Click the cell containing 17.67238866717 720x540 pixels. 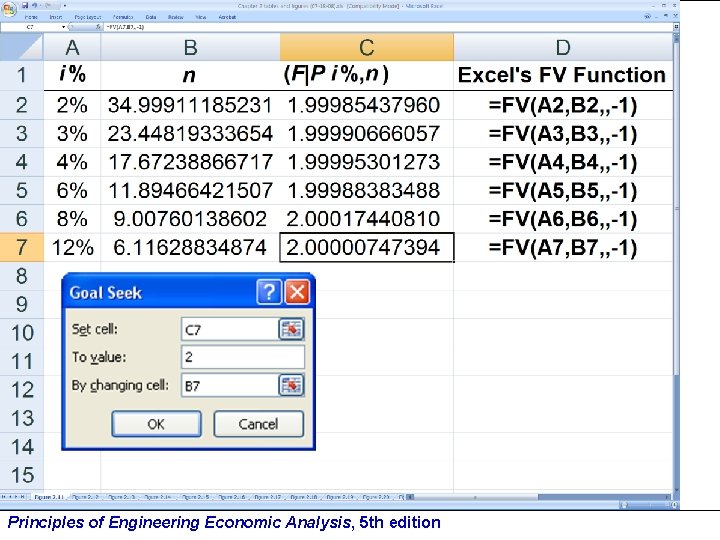coord(190,162)
